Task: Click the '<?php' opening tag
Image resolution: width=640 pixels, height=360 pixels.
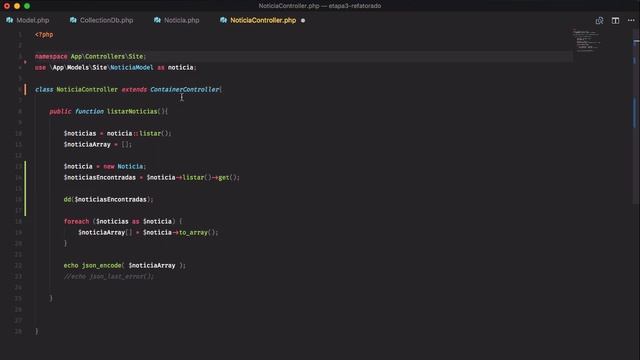Action: [x=44, y=35]
